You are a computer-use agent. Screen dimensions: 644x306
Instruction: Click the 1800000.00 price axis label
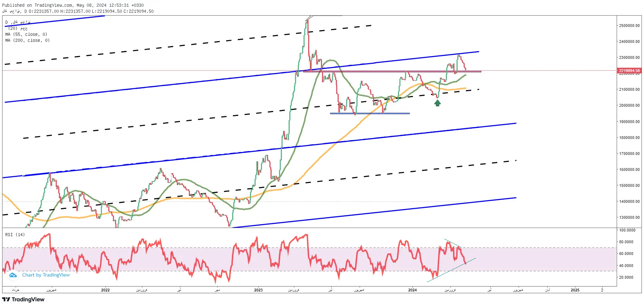(x=629, y=138)
